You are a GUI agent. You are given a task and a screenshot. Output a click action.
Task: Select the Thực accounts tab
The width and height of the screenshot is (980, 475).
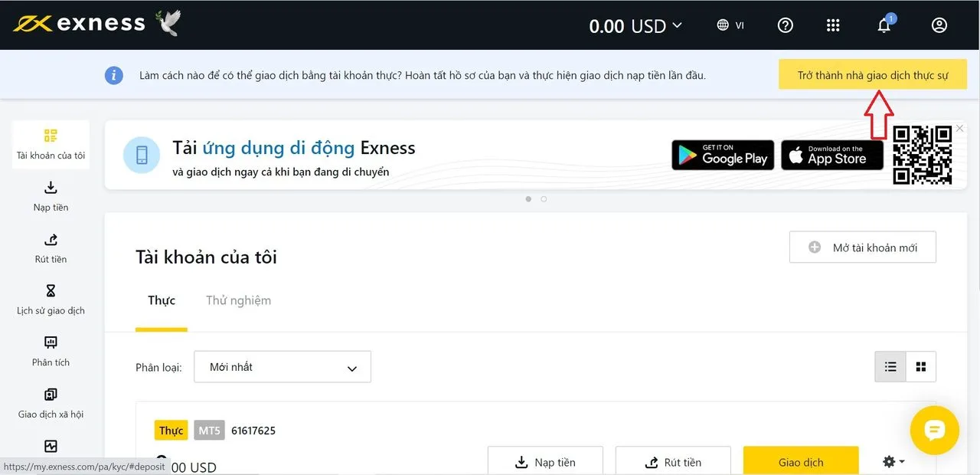click(162, 300)
